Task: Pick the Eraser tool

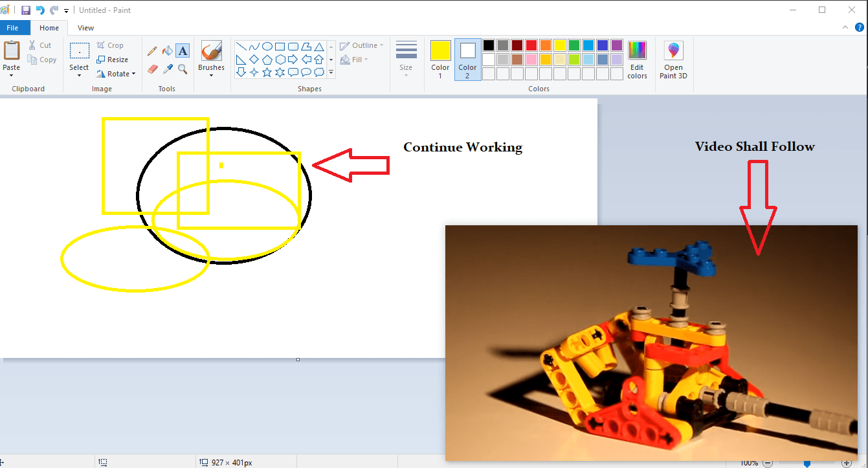Action: click(x=153, y=69)
